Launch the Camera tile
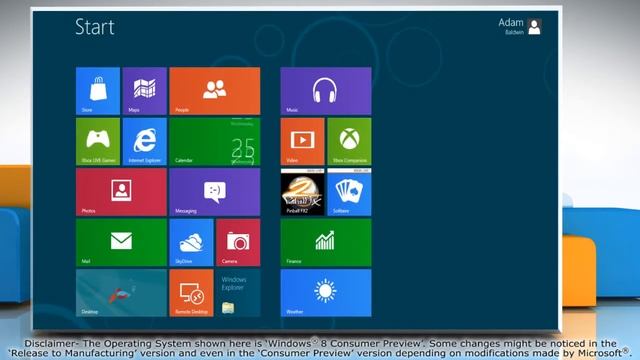 (238, 242)
